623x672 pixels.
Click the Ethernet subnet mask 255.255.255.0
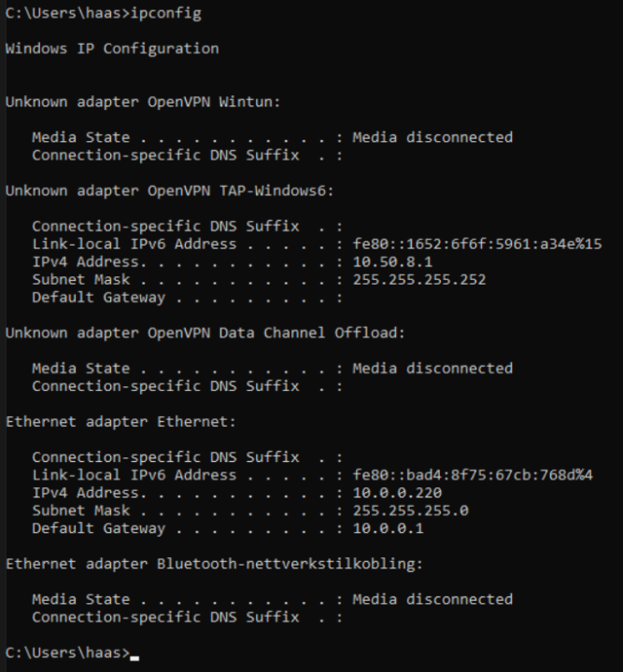411,511
